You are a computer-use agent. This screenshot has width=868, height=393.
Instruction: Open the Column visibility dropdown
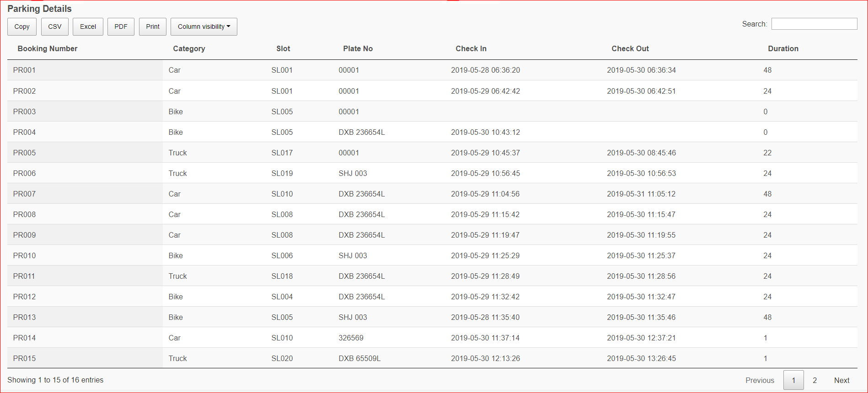tap(204, 27)
